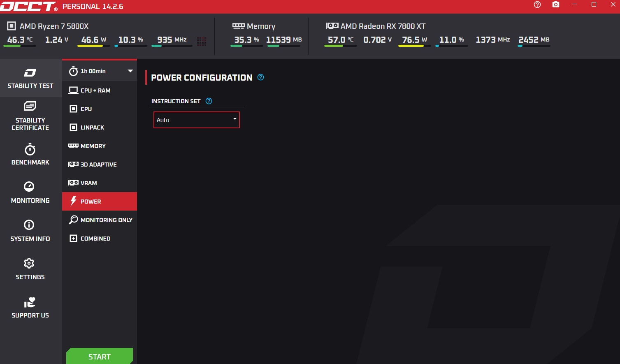620x364 pixels.
Task: Open the System Info section
Action: [x=31, y=231]
